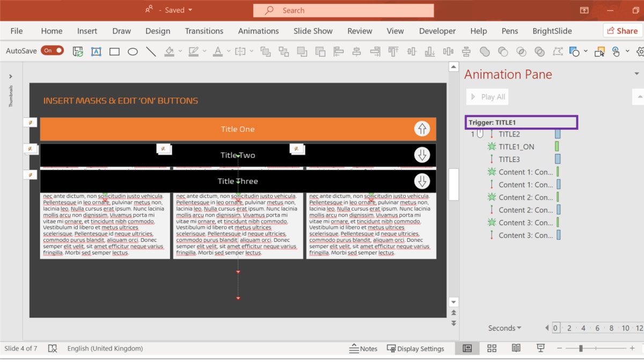Click the down arrow on Title Two
The width and height of the screenshot is (644, 362).
pos(422,155)
